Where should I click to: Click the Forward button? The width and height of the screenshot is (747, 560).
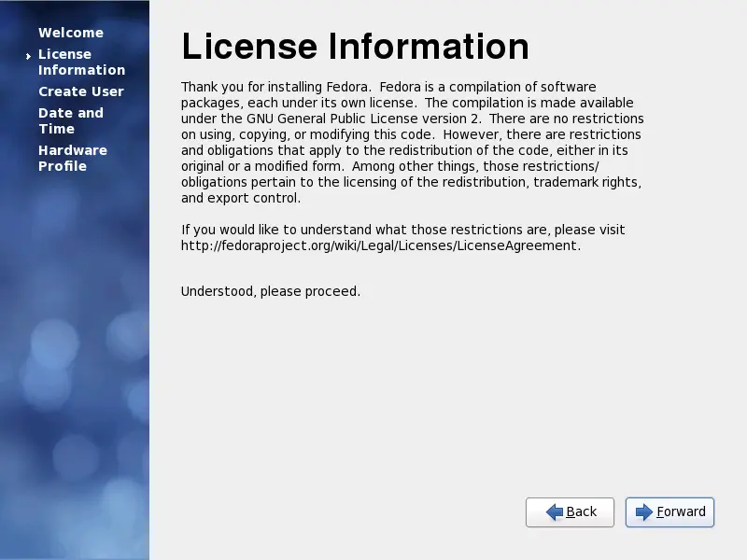669,511
